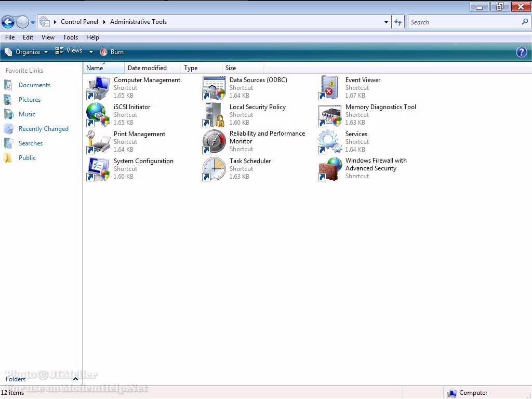Sort by the Type column header
Screen dimensions: 532x399
(x=202, y=68)
